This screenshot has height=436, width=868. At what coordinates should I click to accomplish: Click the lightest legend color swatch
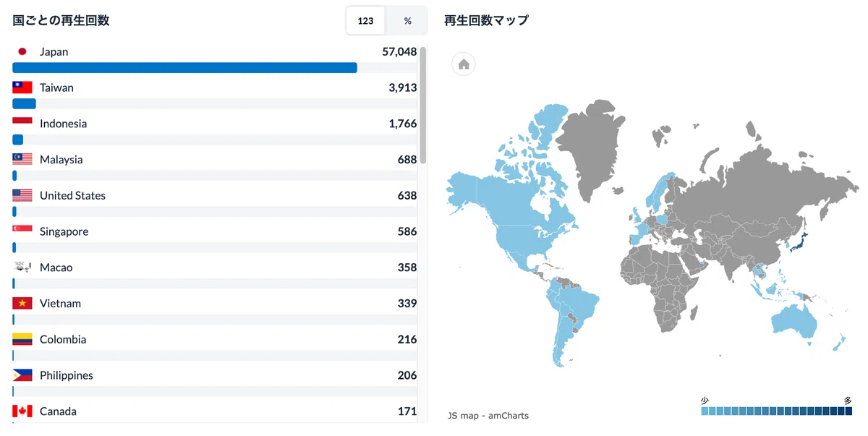[705, 411]
